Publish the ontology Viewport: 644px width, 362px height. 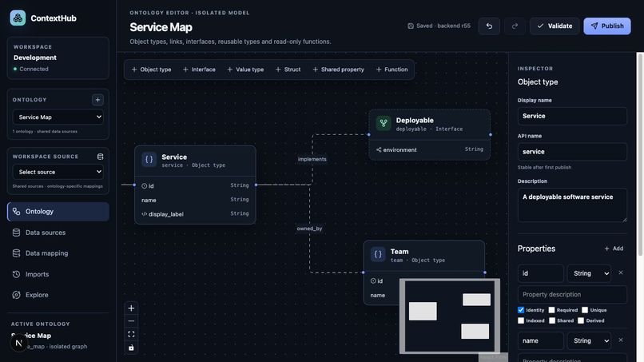pos(607,26)
